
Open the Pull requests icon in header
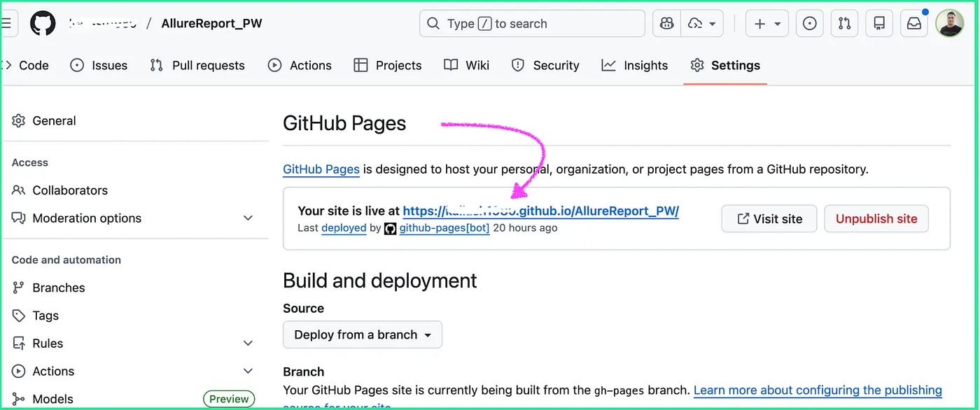(844, 24)
